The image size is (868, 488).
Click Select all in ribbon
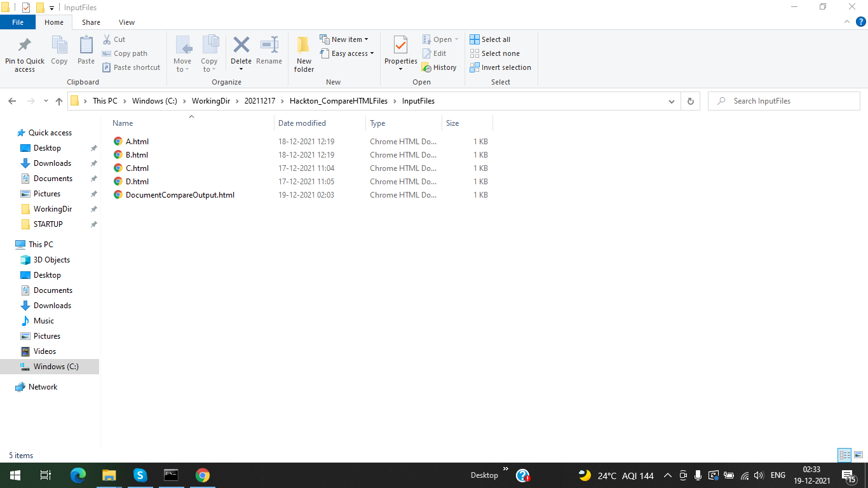(x=490, y=39)
